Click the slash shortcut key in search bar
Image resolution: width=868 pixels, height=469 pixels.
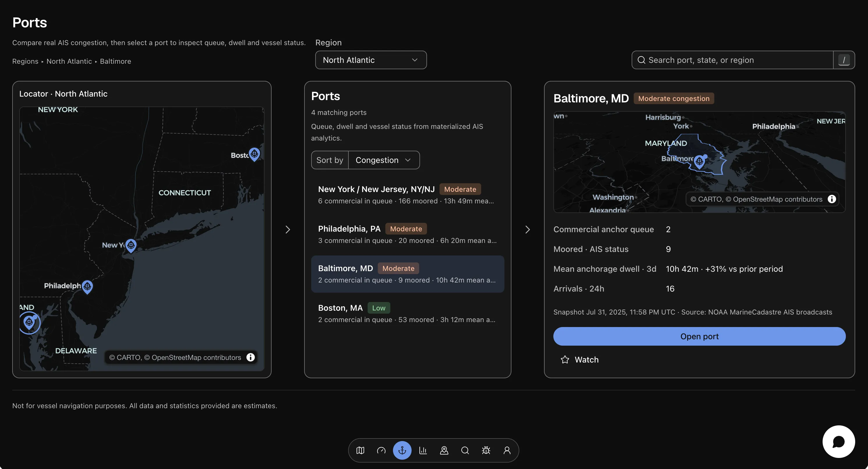(844, 60)
